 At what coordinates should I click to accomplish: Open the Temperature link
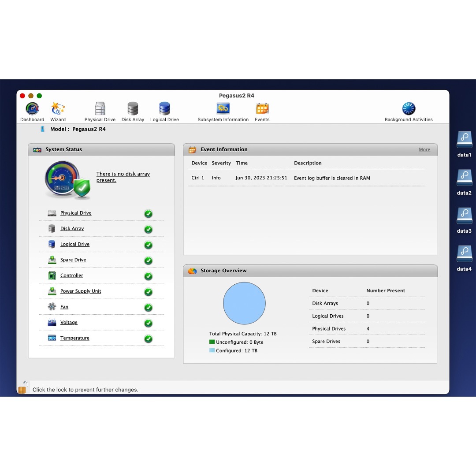coord(74,338)
